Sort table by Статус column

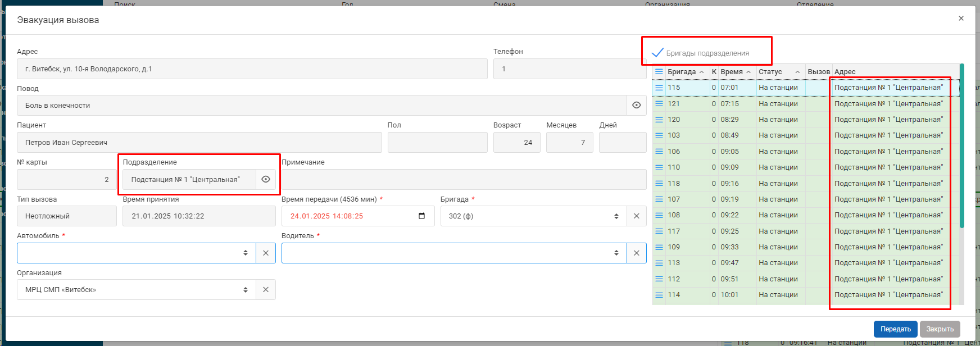780,72
